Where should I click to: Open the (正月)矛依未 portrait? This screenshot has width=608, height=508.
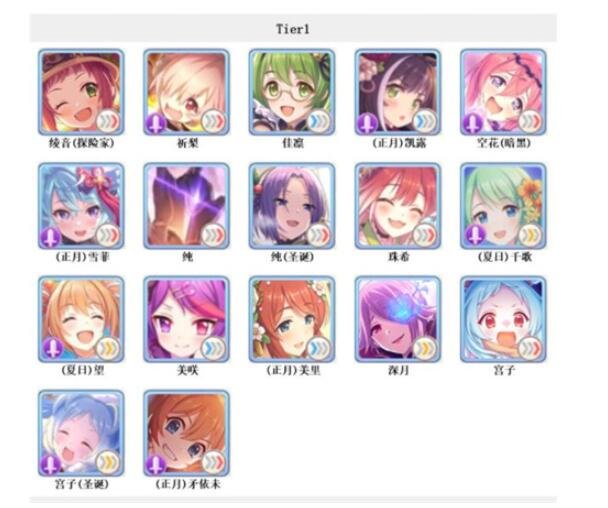[187, 433]
